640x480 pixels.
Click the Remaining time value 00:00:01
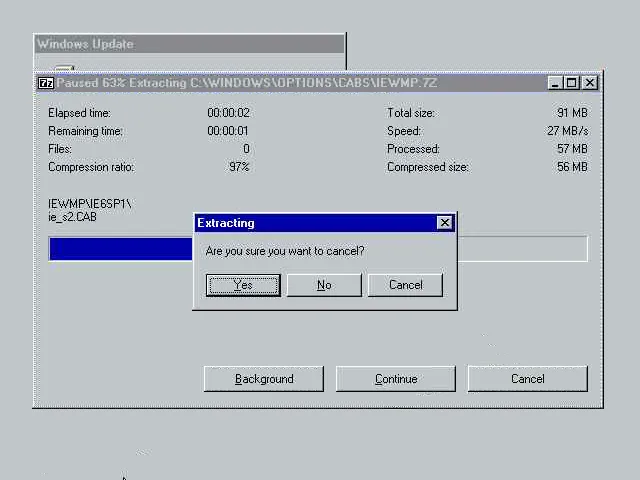[228, 131]
